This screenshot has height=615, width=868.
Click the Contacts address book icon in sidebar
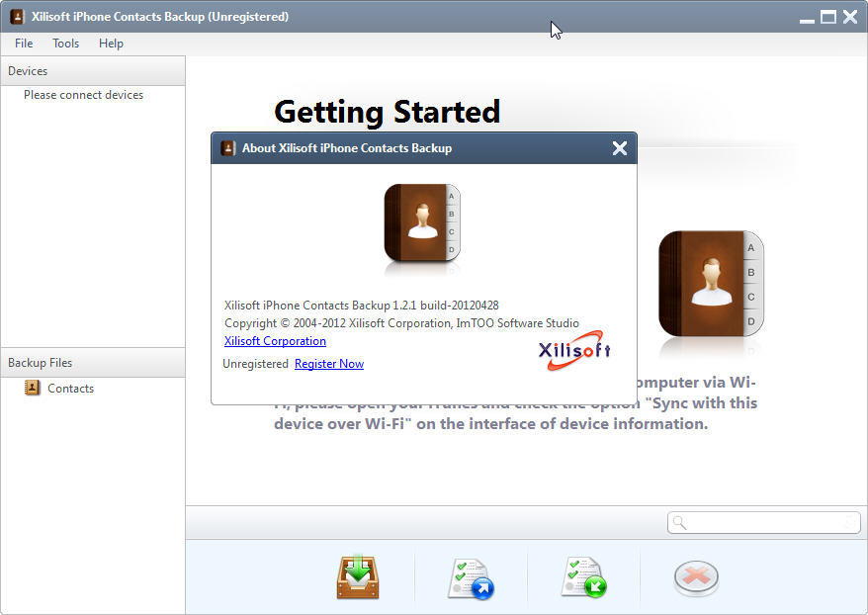coord(29,388)
